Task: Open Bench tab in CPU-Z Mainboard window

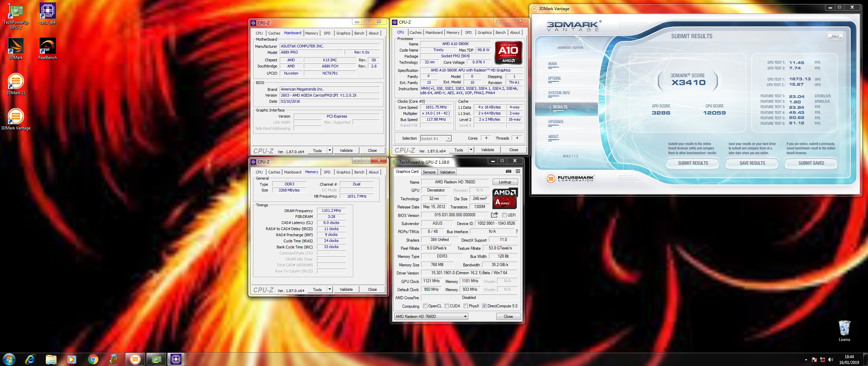Action: [359, 33]
